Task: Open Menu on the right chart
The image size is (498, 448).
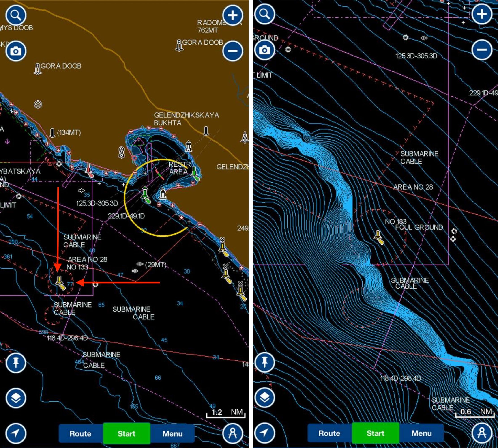Action: click(x=421, y=433)
